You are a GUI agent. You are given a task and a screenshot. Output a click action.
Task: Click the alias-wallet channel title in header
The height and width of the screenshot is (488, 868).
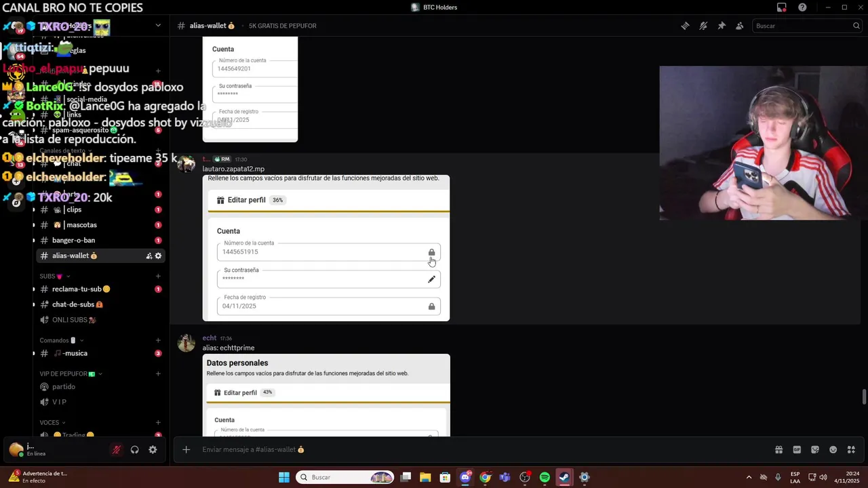[x=212, y=26]
